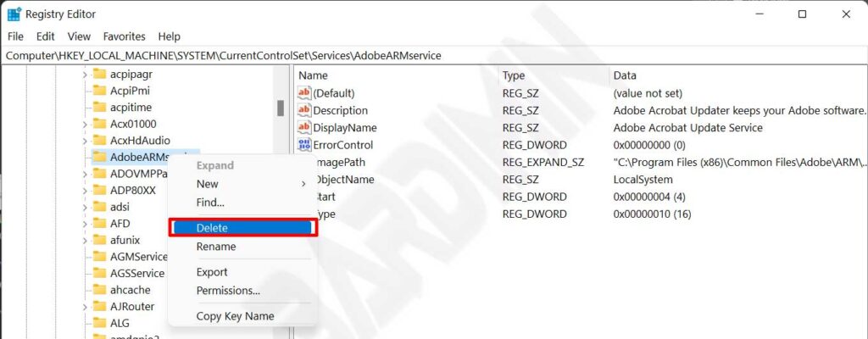868x339 pixels.
Task: Click the ADOVMPPackage folder icon
Action: (99, 174)
